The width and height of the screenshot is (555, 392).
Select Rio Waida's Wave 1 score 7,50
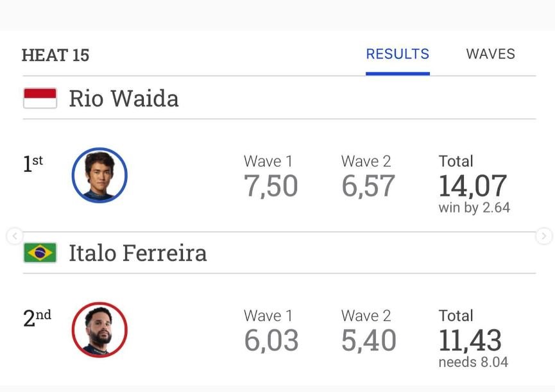click(271, 186)
